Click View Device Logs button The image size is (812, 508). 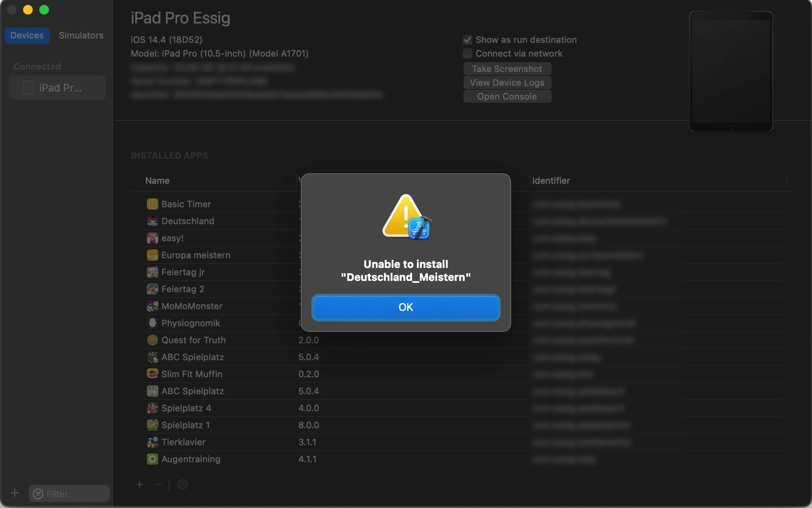pyautogui.click(x=507, y=83)
